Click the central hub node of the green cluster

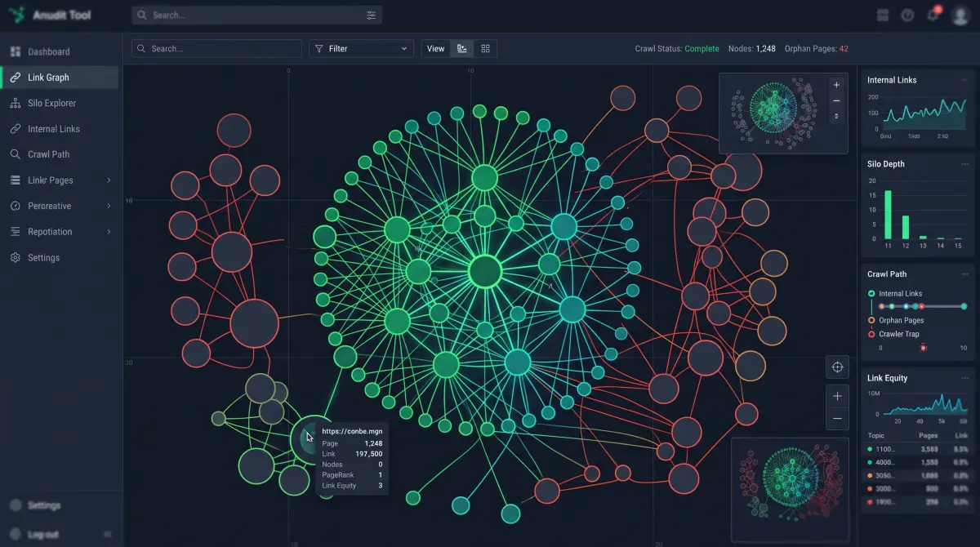[x=484, y=271]
